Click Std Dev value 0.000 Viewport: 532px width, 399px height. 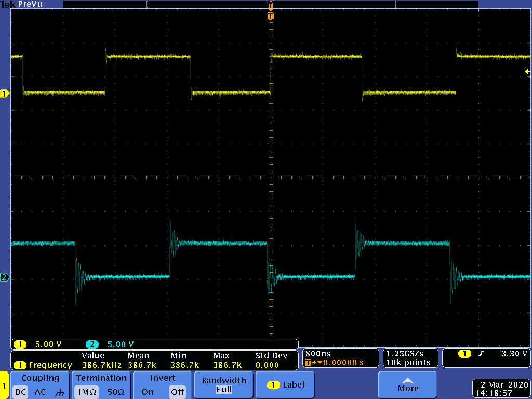pos(267,365)
